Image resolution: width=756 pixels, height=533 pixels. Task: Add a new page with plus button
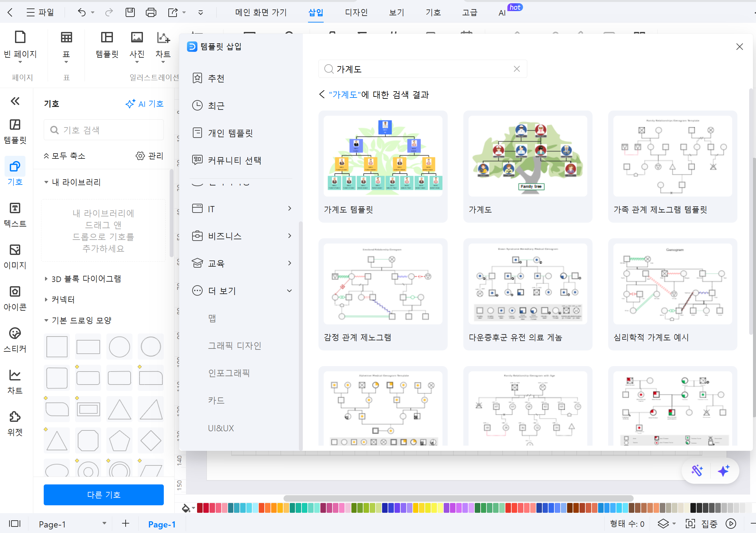pos(125,524)
